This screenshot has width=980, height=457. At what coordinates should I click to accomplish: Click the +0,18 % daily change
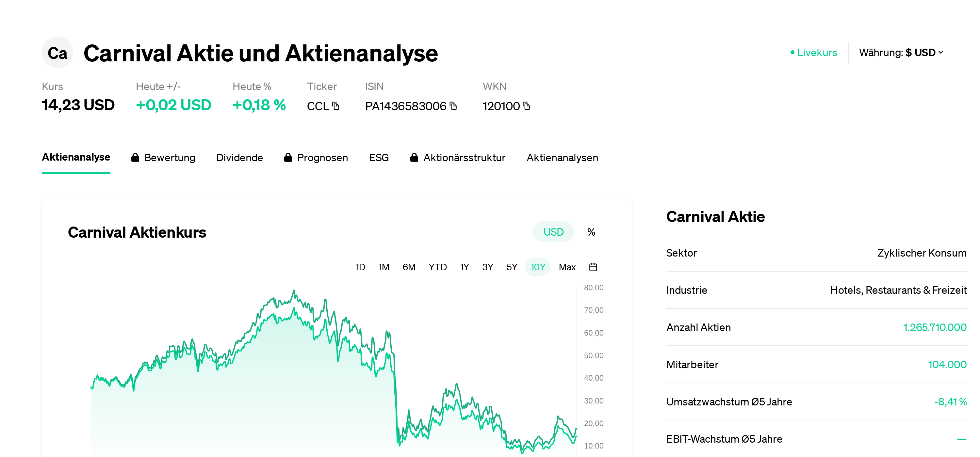[x=259, y=105]
